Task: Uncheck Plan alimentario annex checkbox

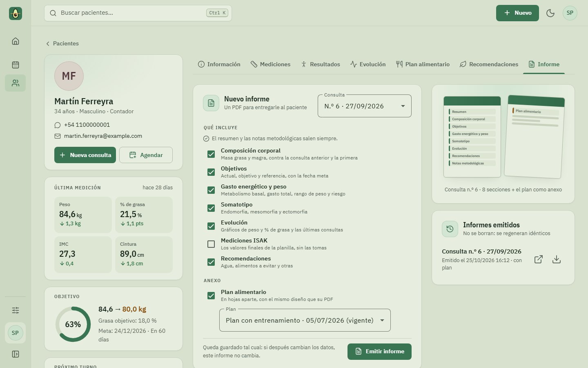Action: click(x=211, y=296)
